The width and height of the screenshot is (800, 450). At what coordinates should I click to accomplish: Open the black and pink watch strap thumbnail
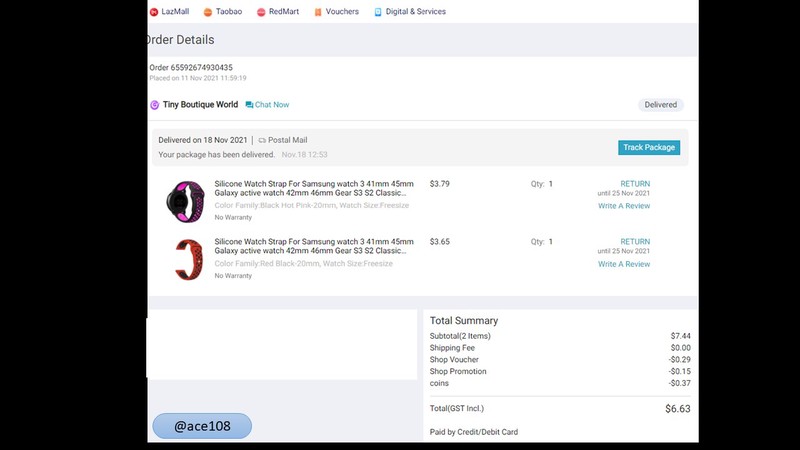(186, 202)
